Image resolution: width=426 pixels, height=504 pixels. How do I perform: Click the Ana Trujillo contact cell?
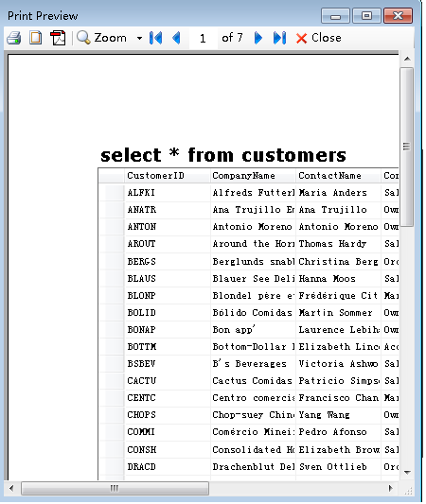coord(338,210)
